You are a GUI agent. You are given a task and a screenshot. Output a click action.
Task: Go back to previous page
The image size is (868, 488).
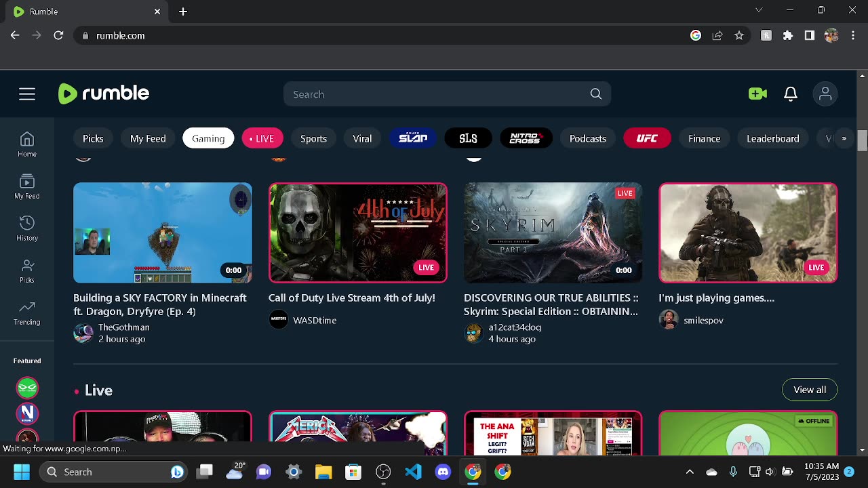15,35
